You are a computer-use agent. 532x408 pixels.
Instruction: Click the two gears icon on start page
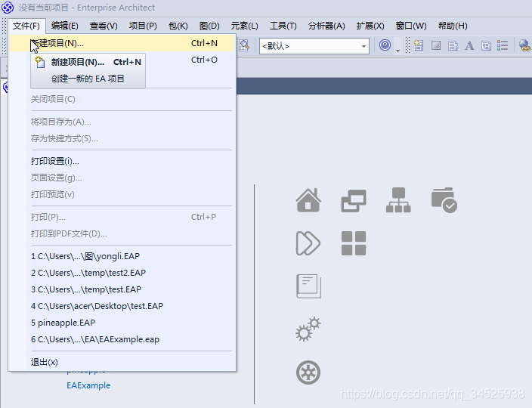pos(308,329)
